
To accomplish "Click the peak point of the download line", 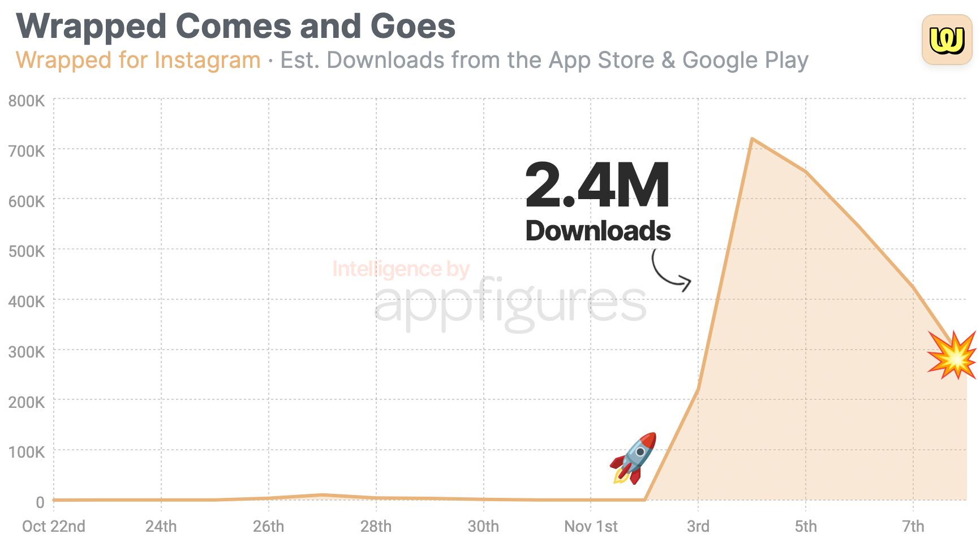I will 752,139.
